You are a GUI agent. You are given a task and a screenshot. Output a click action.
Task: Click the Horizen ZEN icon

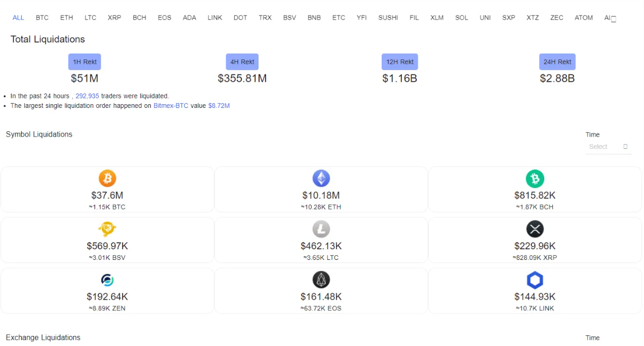(107, 280)
